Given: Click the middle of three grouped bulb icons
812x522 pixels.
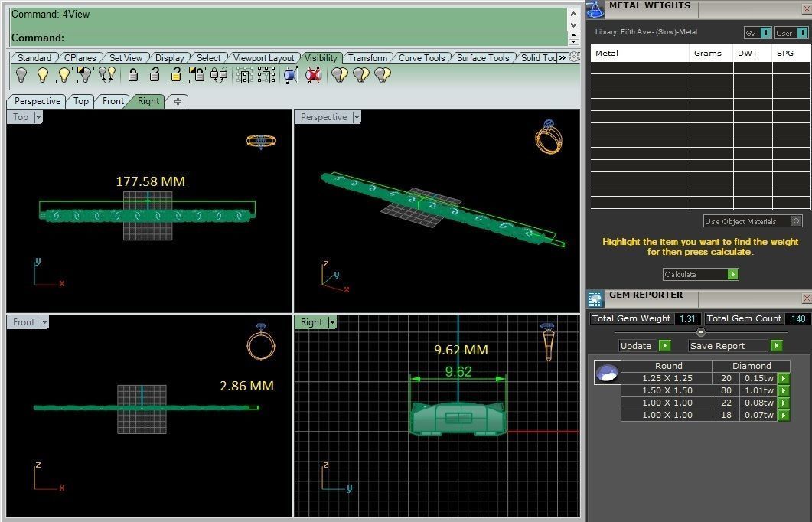Looking at the screenshot, I should click(x=361, y=75).
